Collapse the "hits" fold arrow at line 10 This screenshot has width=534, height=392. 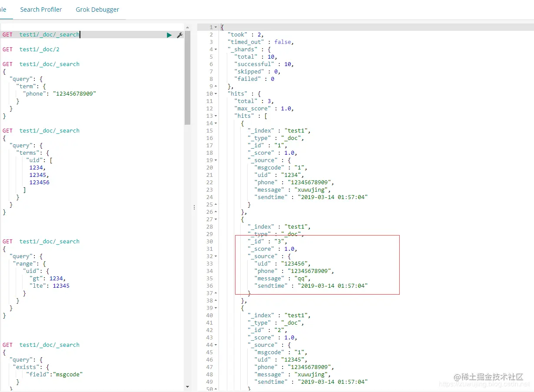[x=216, y=94]
